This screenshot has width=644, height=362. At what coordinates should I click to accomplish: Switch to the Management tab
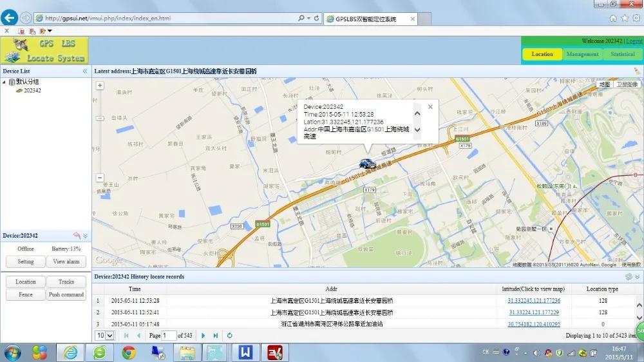(582, 54)
